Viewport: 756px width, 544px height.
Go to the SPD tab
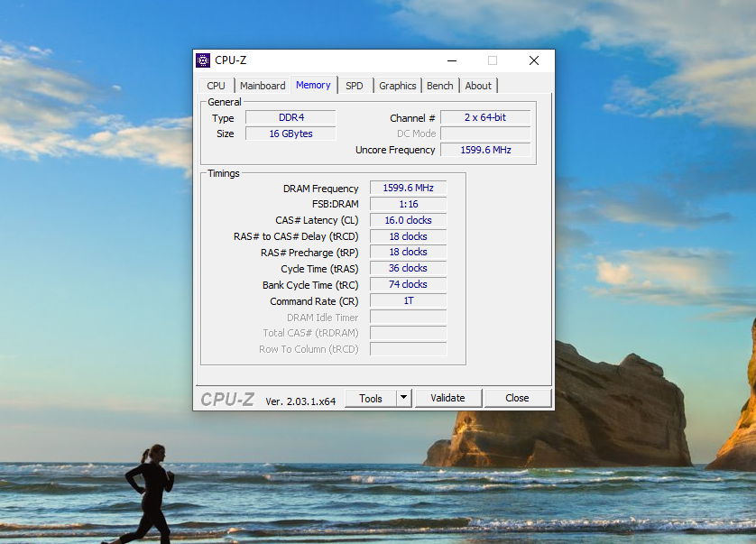click(355, 86)
